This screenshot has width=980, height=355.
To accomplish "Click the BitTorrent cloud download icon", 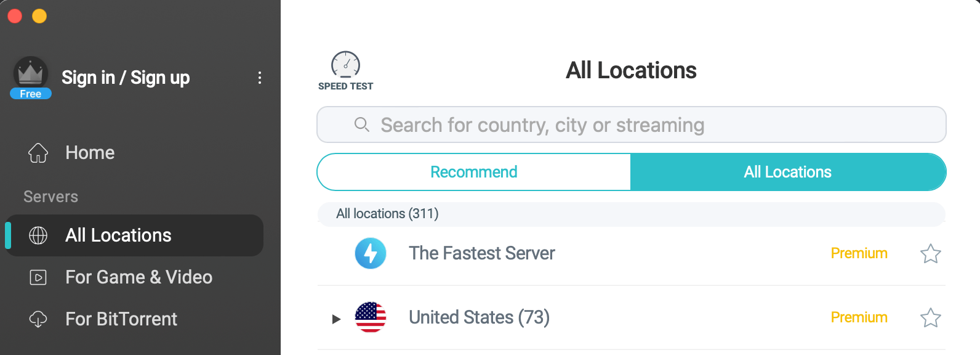I will pyautogui.click(x=38, y=319).
